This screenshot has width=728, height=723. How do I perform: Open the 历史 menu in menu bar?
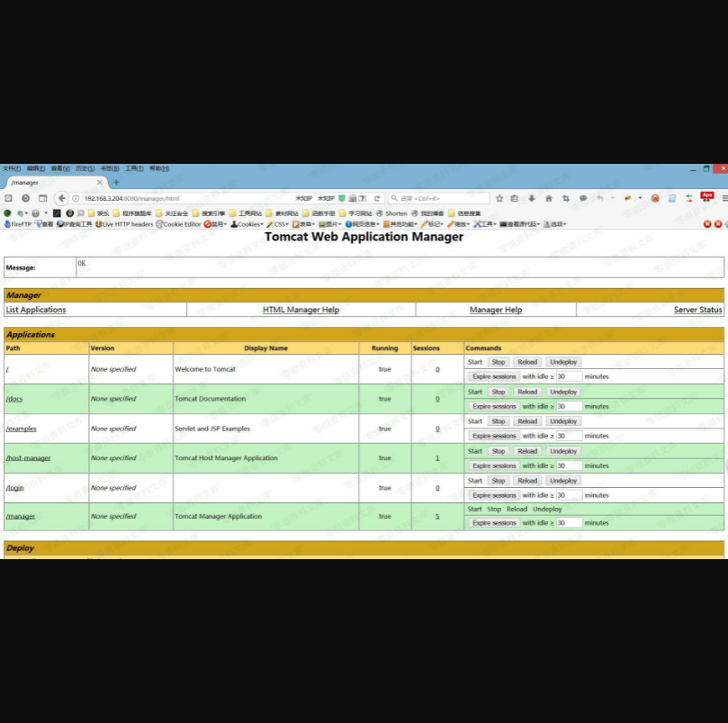coord(85,168)
